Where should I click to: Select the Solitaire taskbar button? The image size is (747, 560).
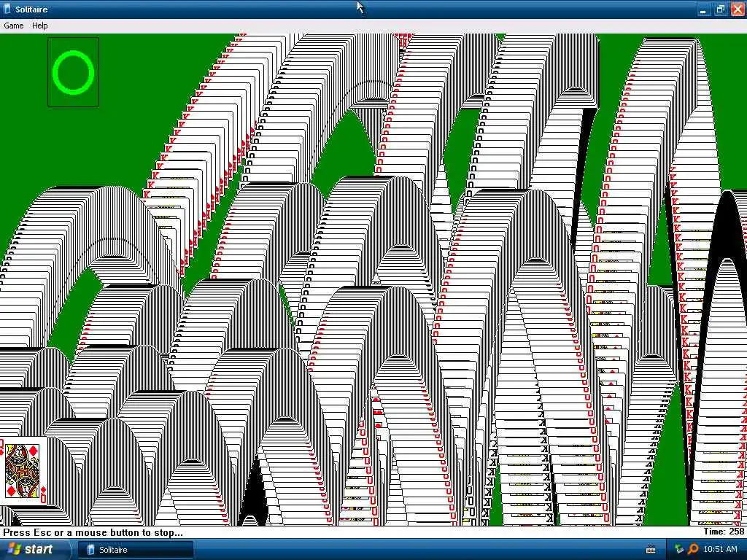click(x=135, y=550)
